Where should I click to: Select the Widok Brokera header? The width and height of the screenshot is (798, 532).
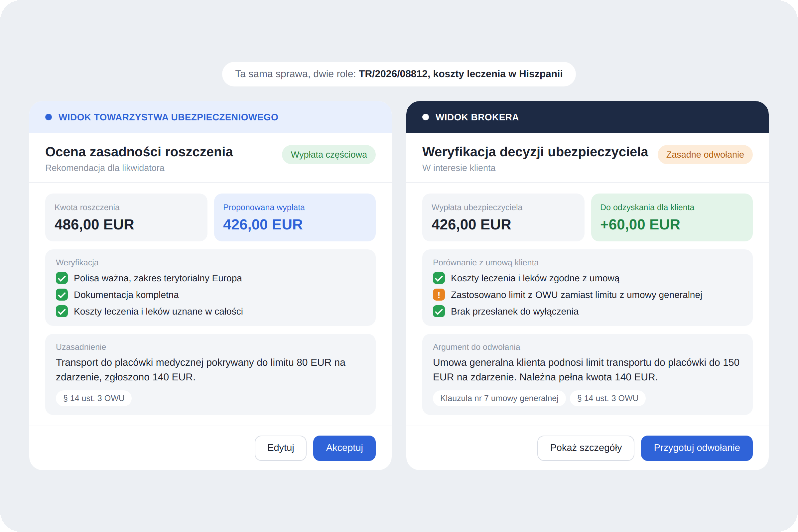(x=587, y=117)
